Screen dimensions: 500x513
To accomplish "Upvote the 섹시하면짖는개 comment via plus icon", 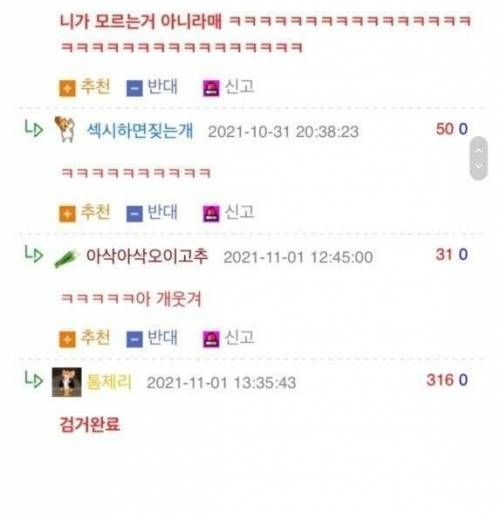I will pos(67,214).
